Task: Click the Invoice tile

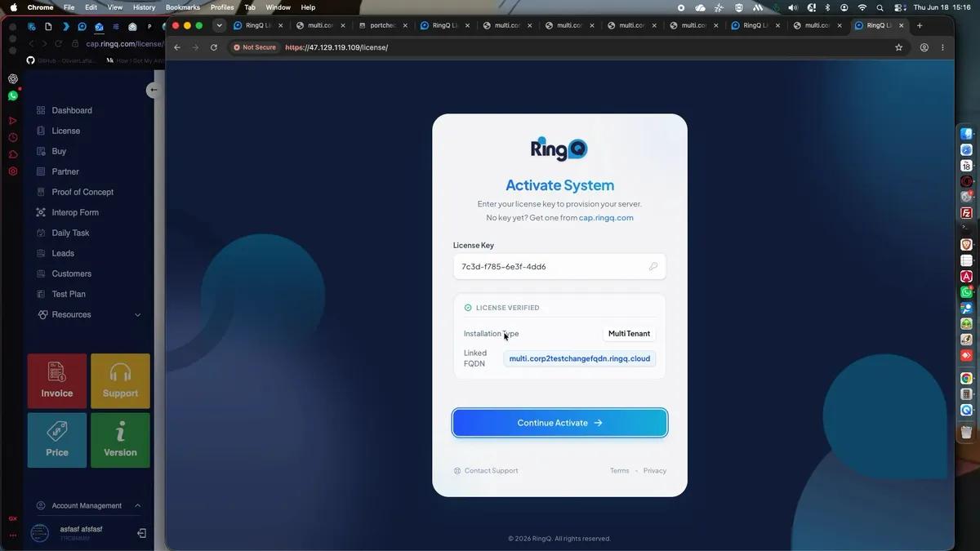Action: point(57,381)
